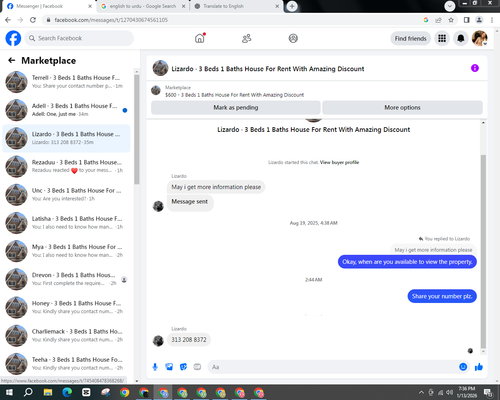Click Mark as pending button

[x=236, y=108]
